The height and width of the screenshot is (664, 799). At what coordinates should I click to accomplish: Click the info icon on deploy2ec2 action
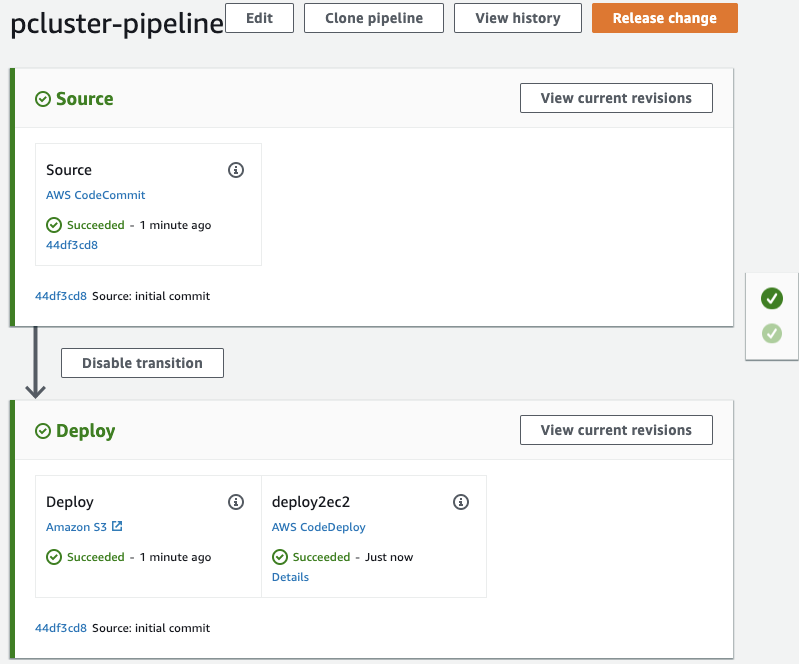point(461,502)
